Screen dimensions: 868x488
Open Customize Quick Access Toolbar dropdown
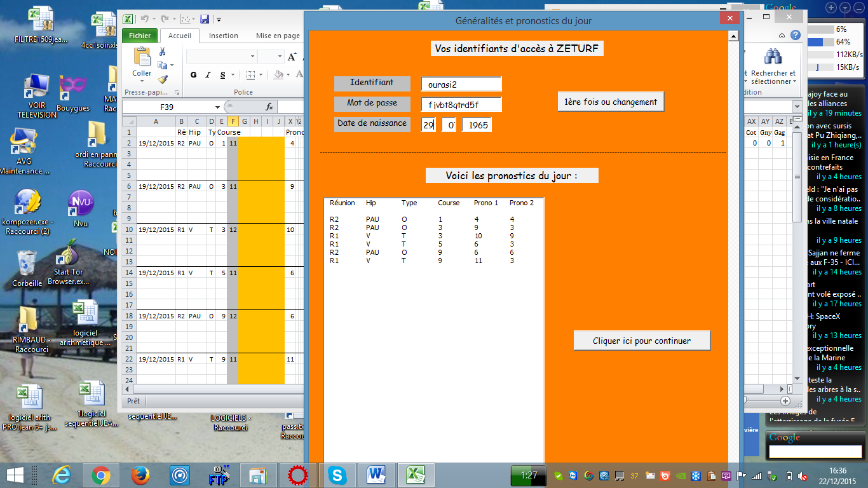pyautogui.click(x=219, y=20)
